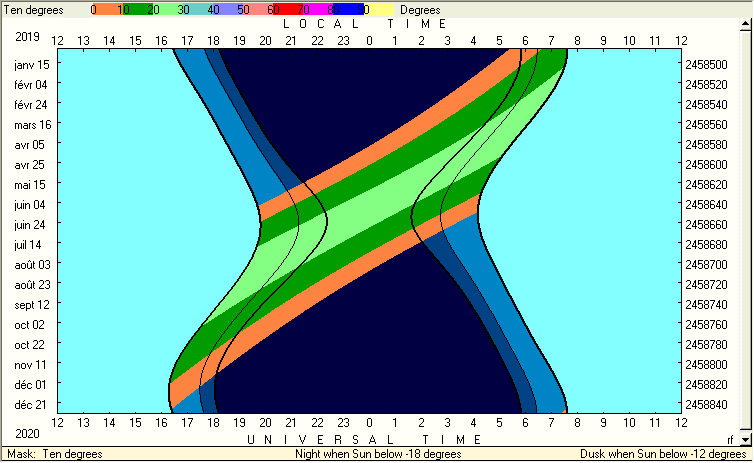754x463 pixels.
Task: Click the year label '2020'
Action: [27, 434]
